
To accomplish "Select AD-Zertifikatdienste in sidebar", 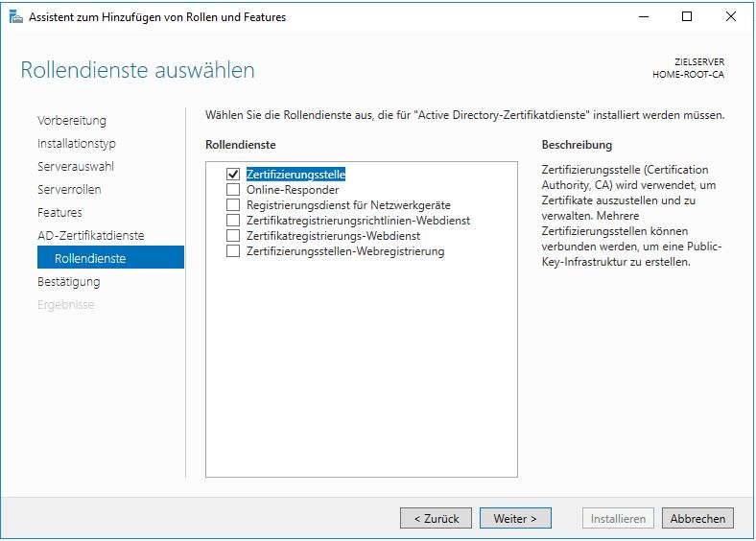I will (x=91, y=236).
